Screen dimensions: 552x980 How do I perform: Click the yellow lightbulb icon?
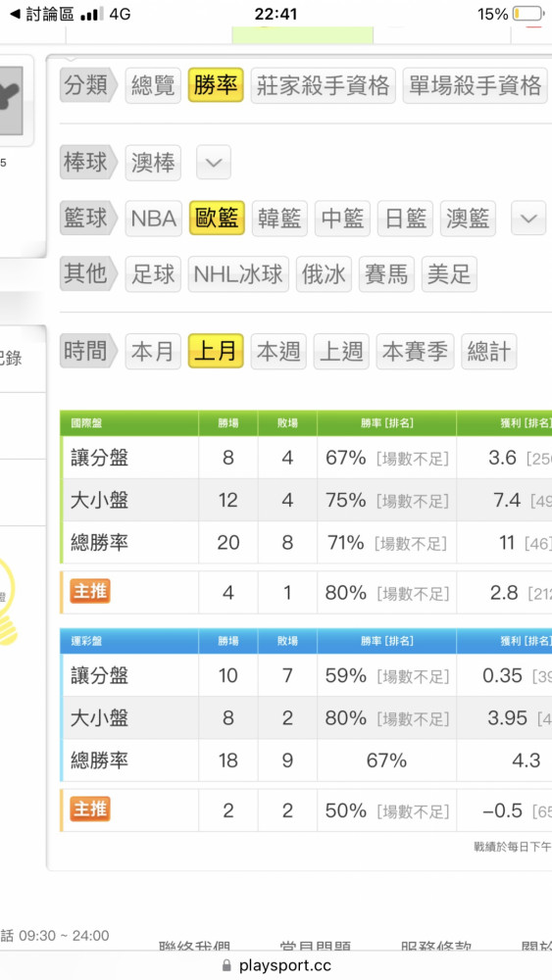[8, 600]
